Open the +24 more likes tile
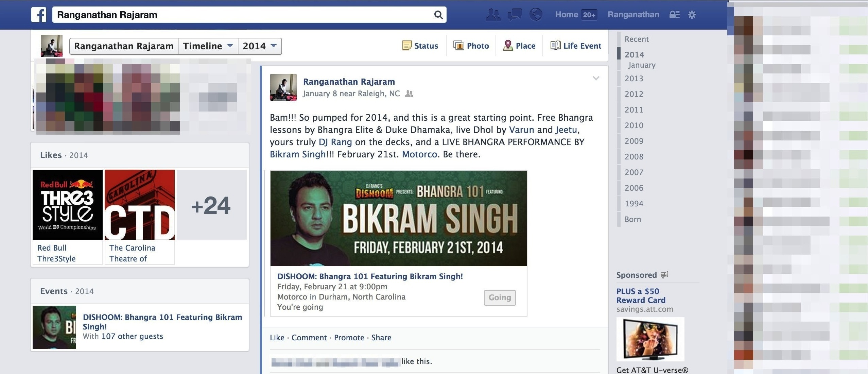This screenshot has width=868, height=374. [x=212, y=205]
